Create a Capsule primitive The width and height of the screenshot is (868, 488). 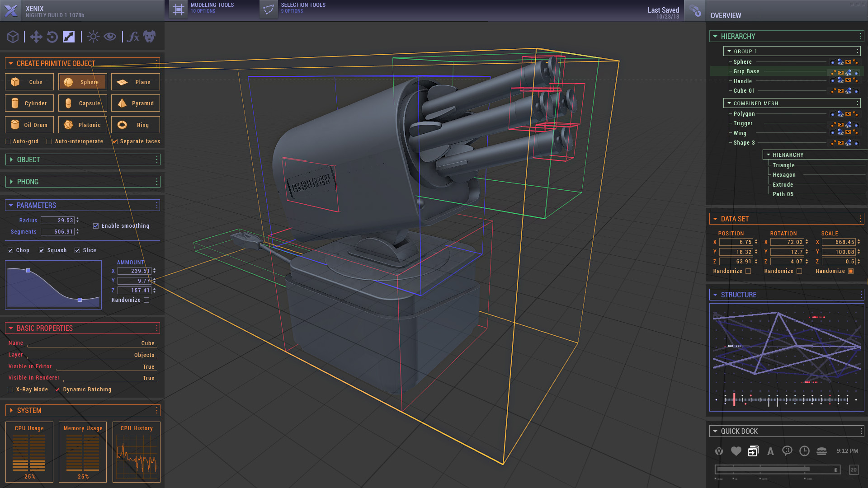(83, 103)
